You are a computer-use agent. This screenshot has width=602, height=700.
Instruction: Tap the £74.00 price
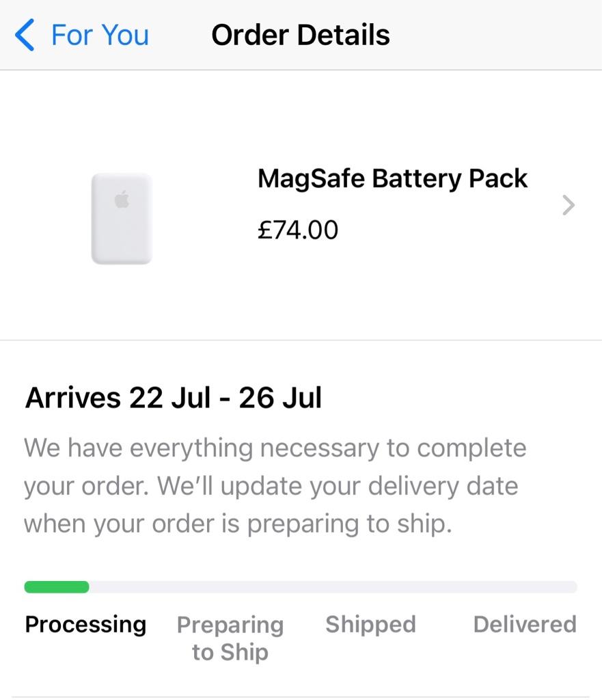(298, 230)
